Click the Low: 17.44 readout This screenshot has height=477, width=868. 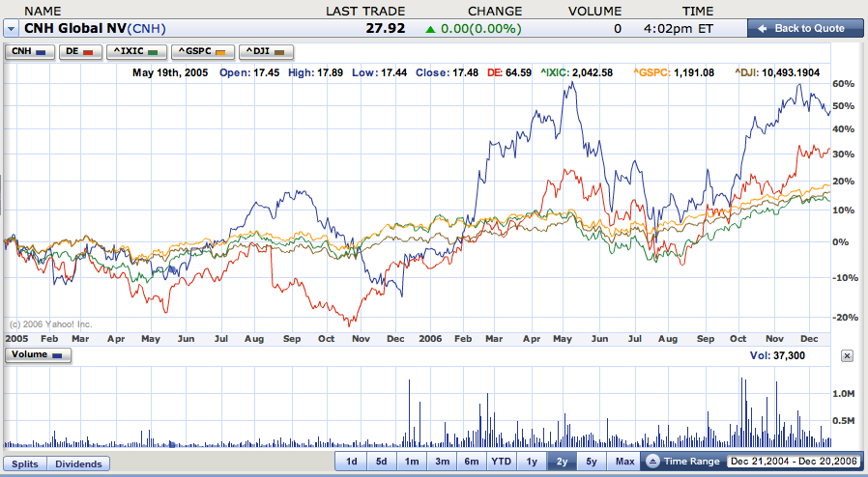point(379,72)
